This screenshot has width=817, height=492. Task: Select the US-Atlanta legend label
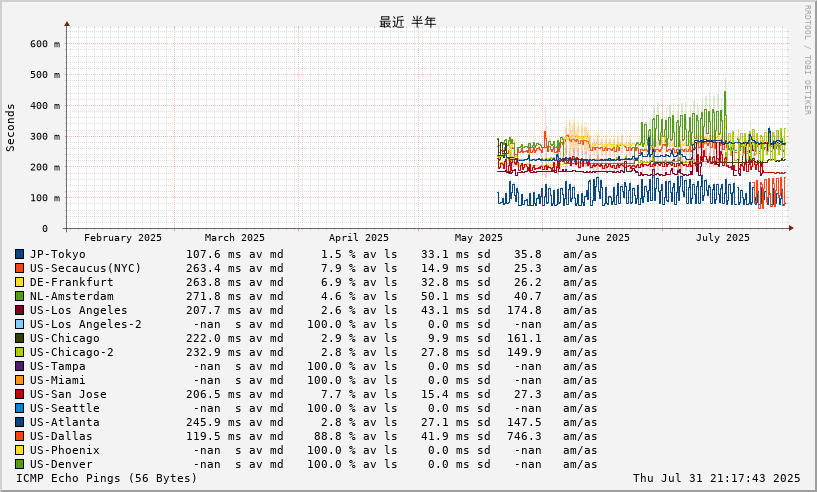point(64,422)
